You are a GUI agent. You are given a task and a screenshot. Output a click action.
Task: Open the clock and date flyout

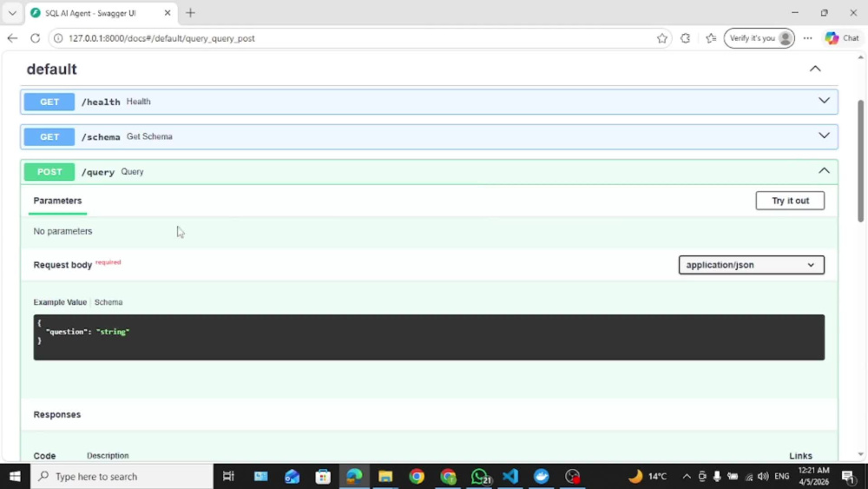coord(813,476)
